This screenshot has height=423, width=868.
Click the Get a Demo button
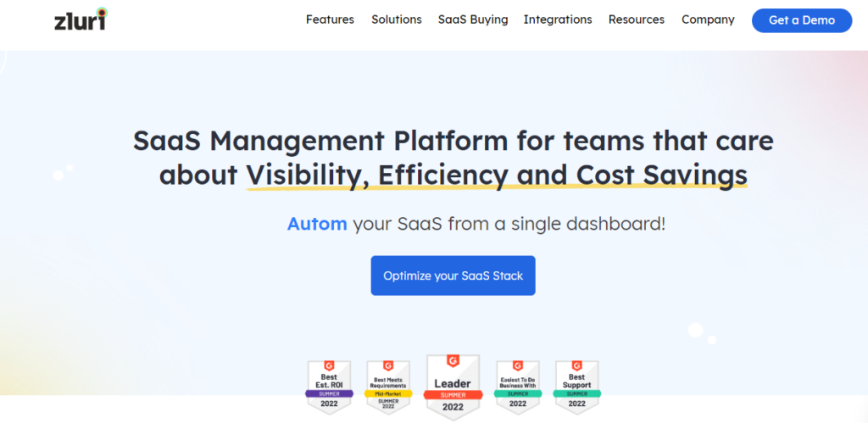(x=802, y=20)
